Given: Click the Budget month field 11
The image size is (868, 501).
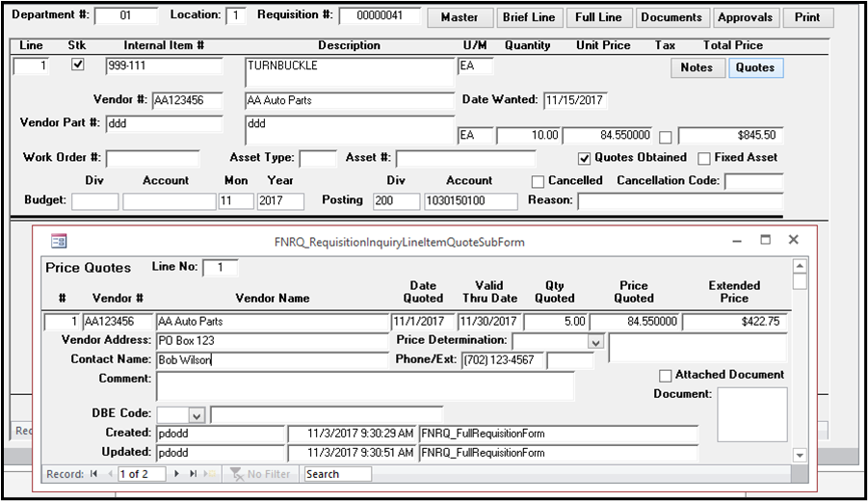Looking at the screenshot, I should [x=236, y=201].
